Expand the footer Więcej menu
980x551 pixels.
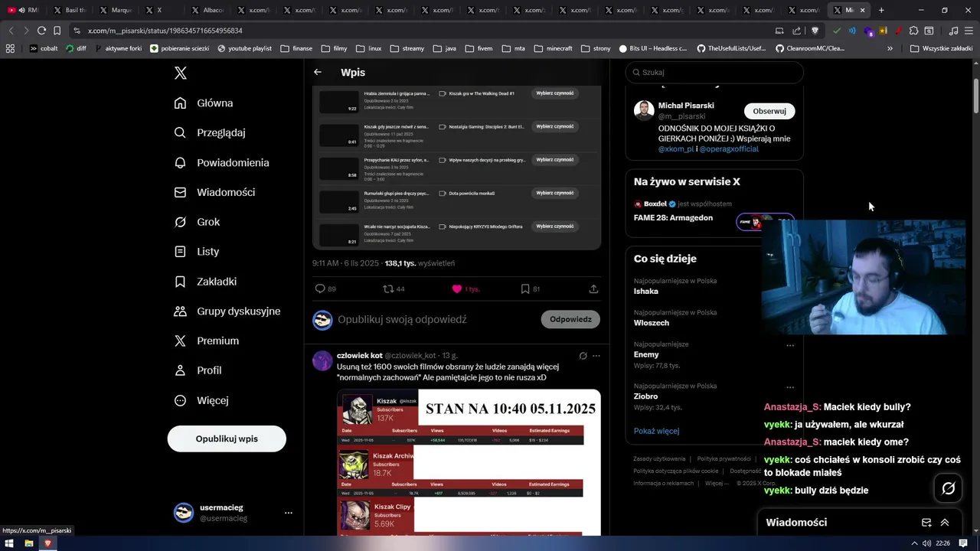(x=717, y=483)
